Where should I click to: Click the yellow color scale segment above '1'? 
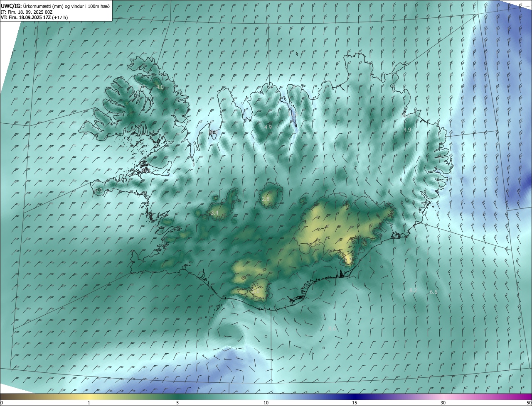[89, 397]
